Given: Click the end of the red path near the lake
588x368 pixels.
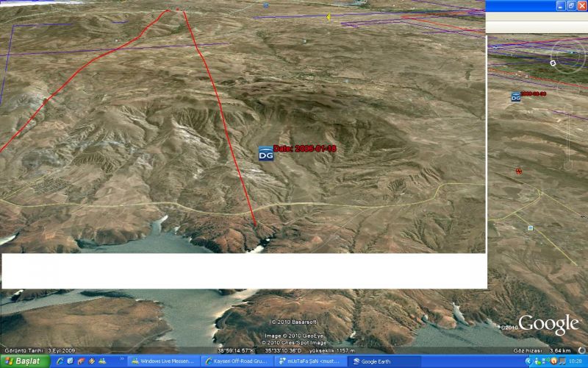Looking at the screenshot, I should (x=255, y=224).
